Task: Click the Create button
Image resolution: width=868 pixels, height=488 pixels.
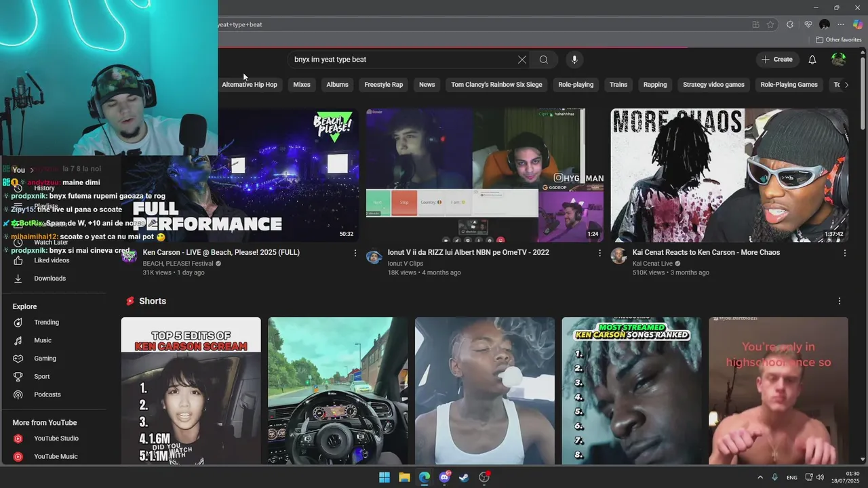Action: [777, 60]
